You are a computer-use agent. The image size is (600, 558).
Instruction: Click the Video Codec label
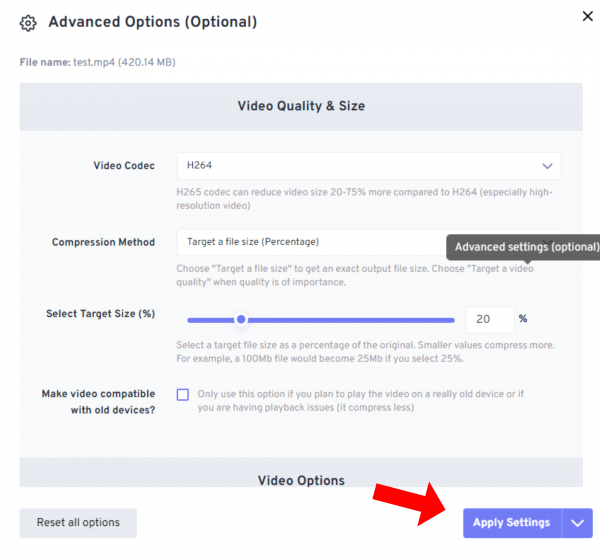(x=124, y=166)
